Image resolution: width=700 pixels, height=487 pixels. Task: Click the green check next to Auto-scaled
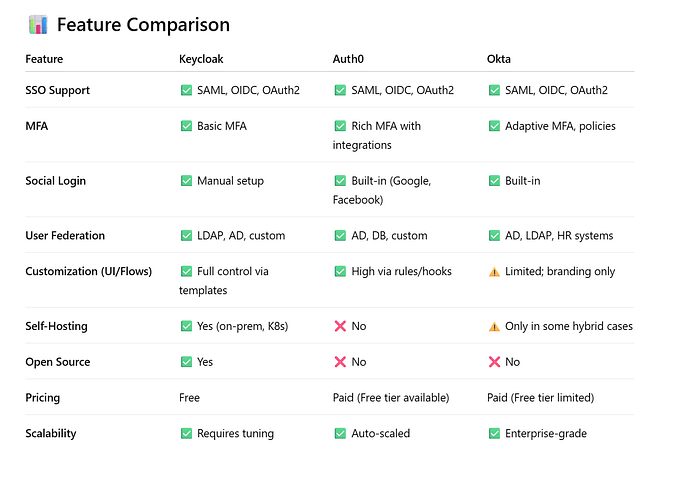point(340,434)
